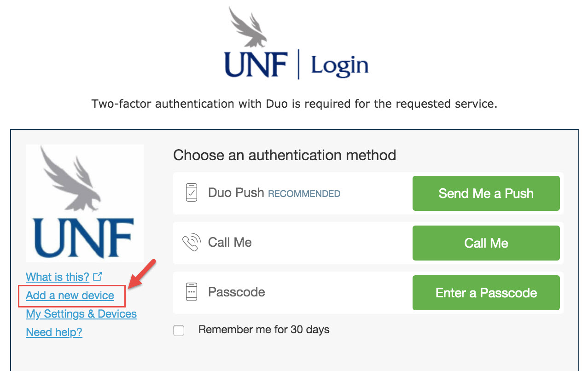The image size is (588, 371).
Task: Open the Need help? link
Action: coord(54,332)
